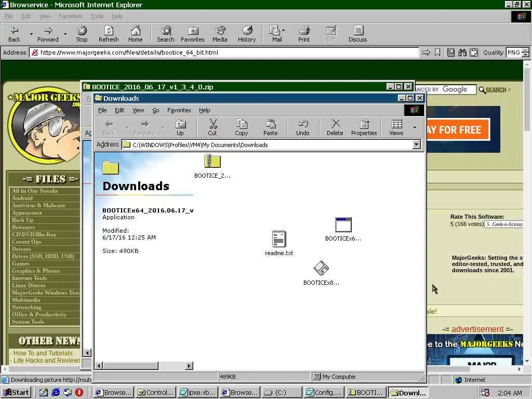This screenshot has width=532, height=399.
Task: Go to Home in Internet Explorer
Action: tap(136, 34)
